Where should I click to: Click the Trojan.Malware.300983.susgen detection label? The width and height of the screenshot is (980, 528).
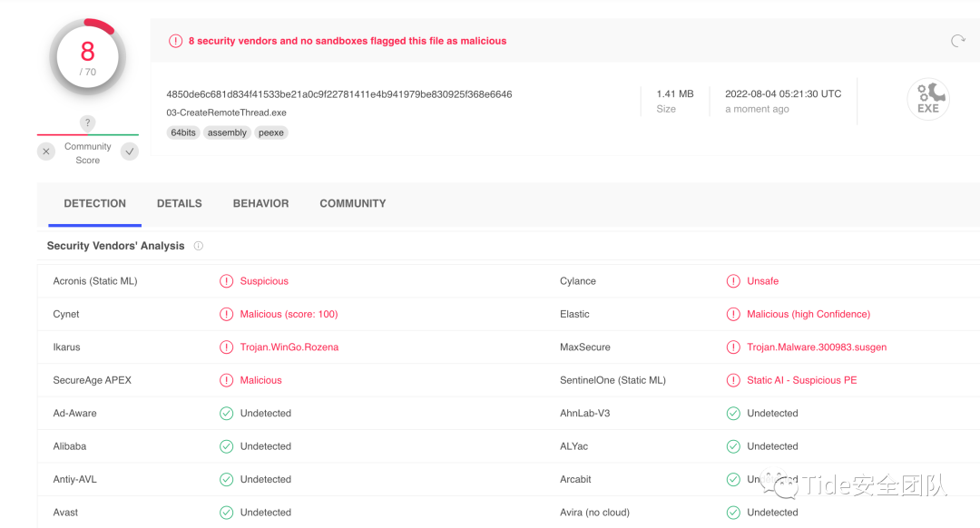coord(817,347)
